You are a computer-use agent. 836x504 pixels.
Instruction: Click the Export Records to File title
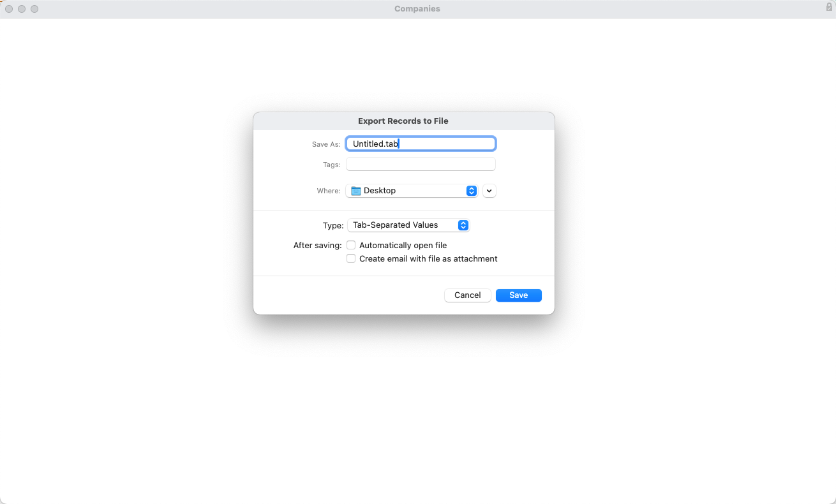(403, 121)
